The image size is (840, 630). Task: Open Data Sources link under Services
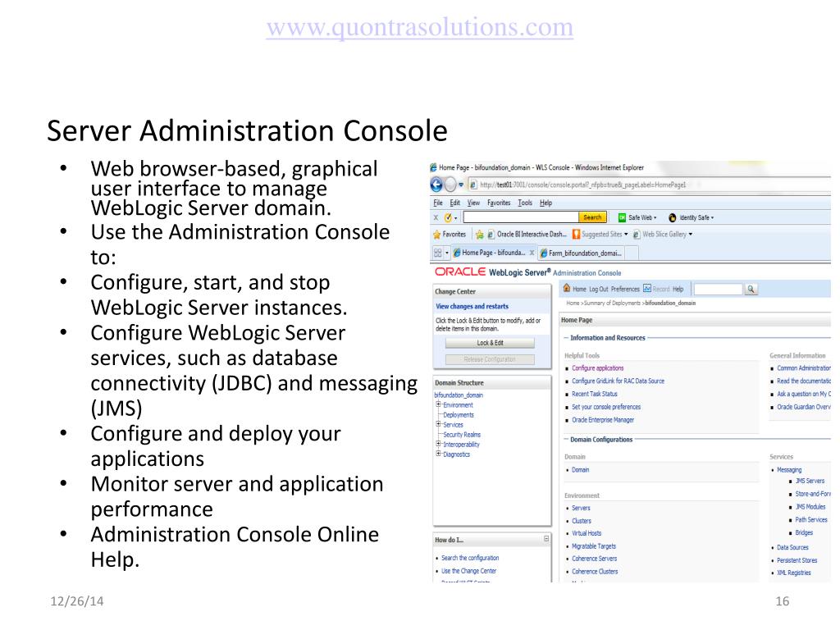[x=793, y=547]
